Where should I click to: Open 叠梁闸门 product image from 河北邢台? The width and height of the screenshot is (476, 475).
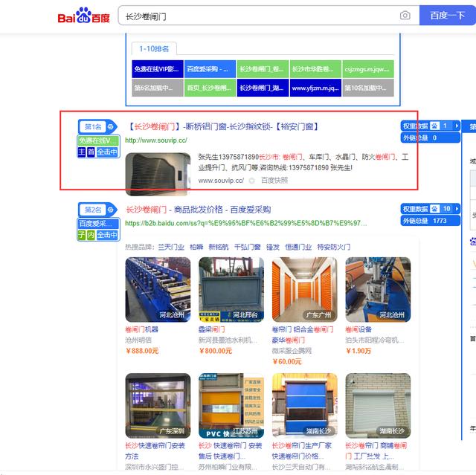click(231, 290)
